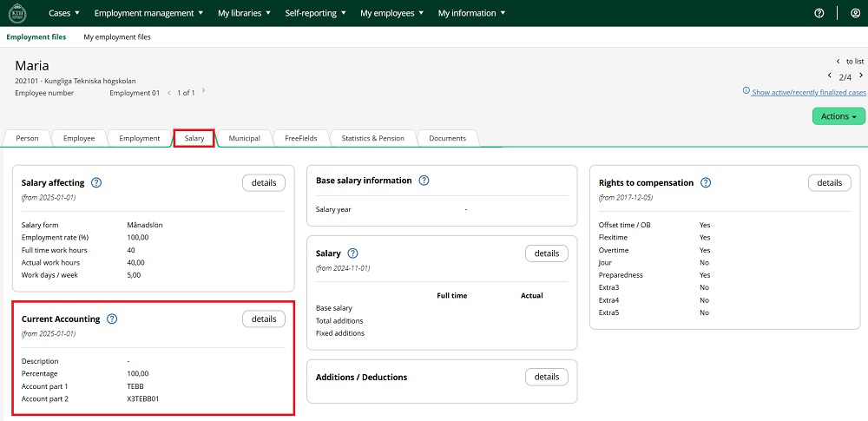Open the green Actions dropdown
Image resolution: width=868 pixels, height=421 pixels.
coord(838,116)
